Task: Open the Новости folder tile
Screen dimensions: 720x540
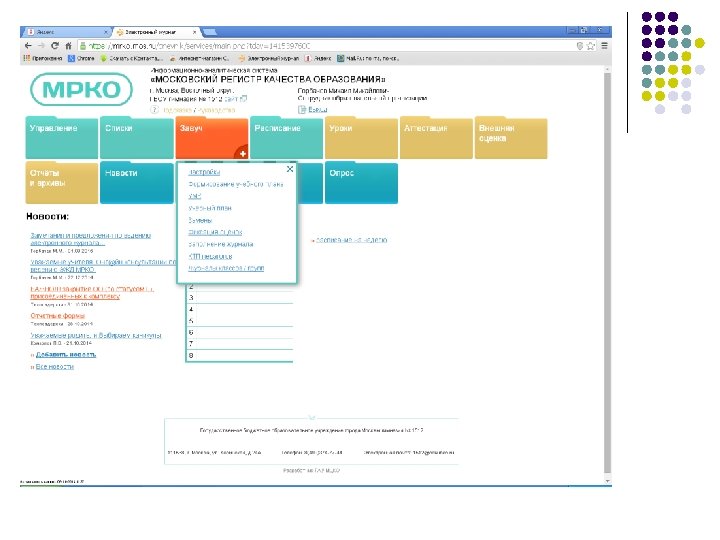Action: click(x=136, y=183)
